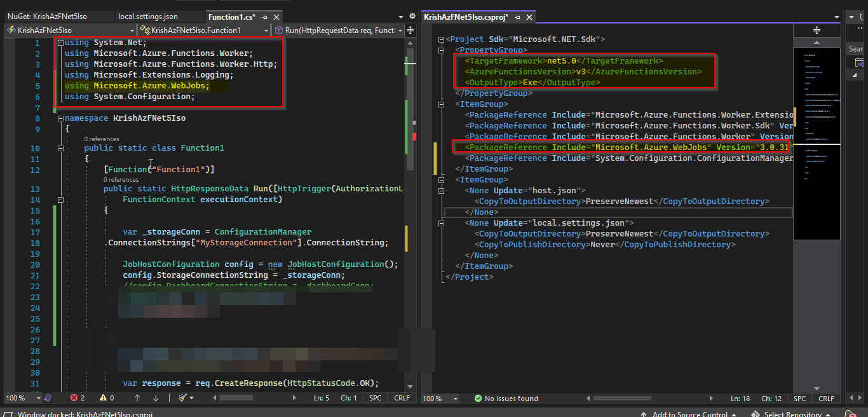The image size is (868, 417).
Task: Click the 0 references lens above Function1 class
Action: (x=102, y=139)
